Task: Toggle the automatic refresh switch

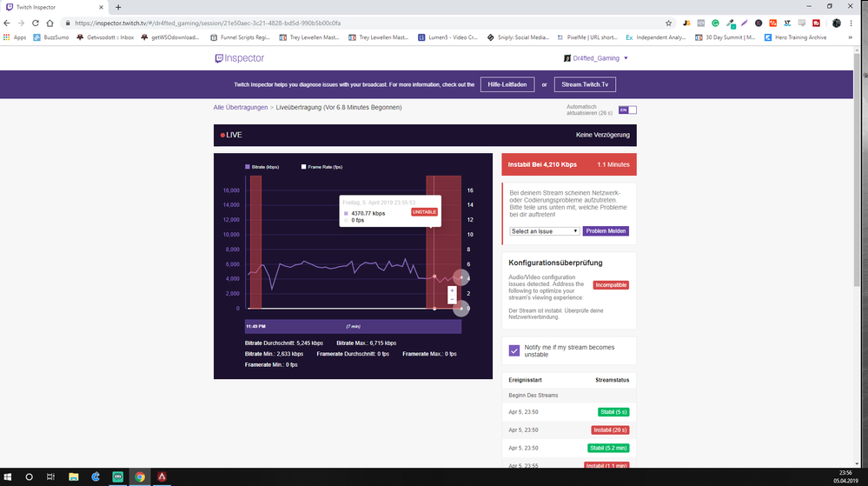Action: point(627,110)
